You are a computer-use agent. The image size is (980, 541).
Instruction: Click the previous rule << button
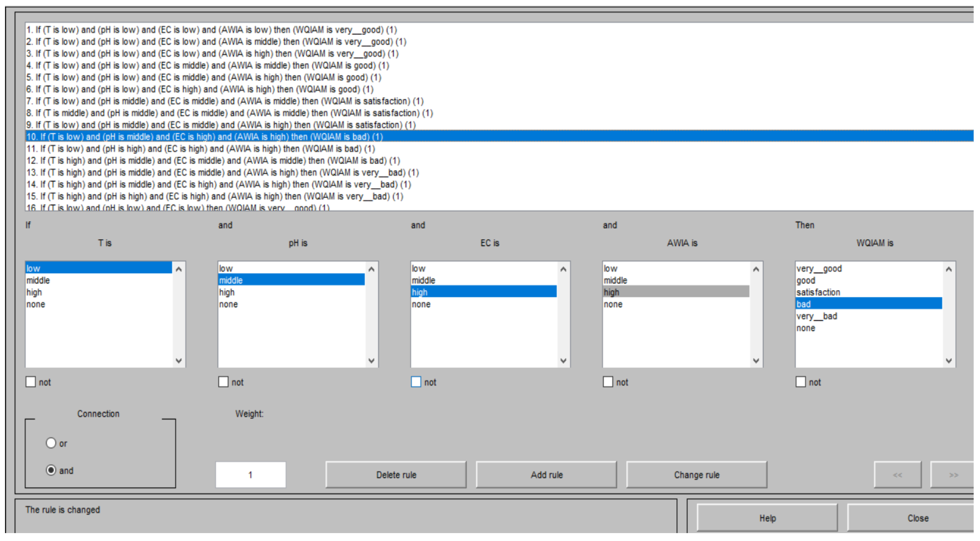coord(897,475)
